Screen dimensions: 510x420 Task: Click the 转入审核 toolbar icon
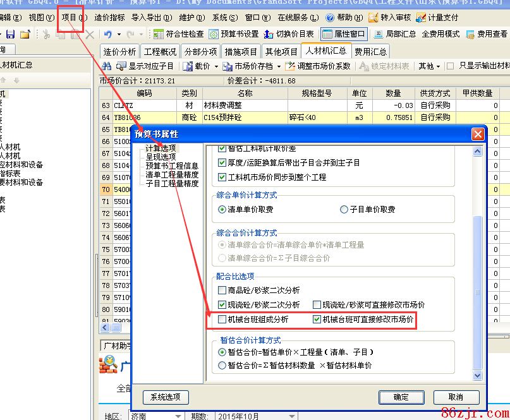(373, 18)
